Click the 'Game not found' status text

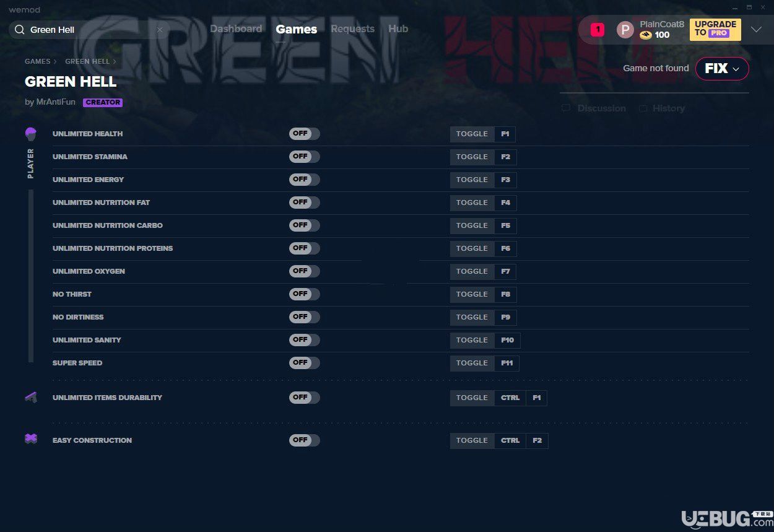pyautogui.click(x=656, y=68)
